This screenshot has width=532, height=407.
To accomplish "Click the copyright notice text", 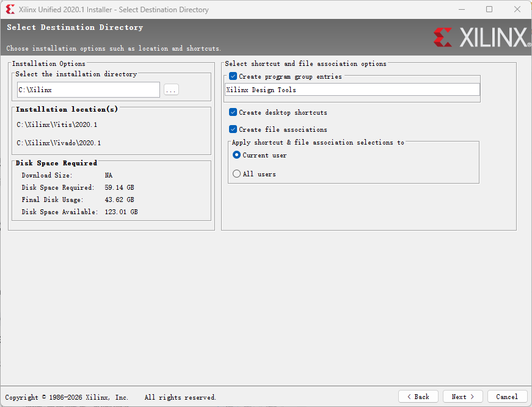I will point(111,397).
